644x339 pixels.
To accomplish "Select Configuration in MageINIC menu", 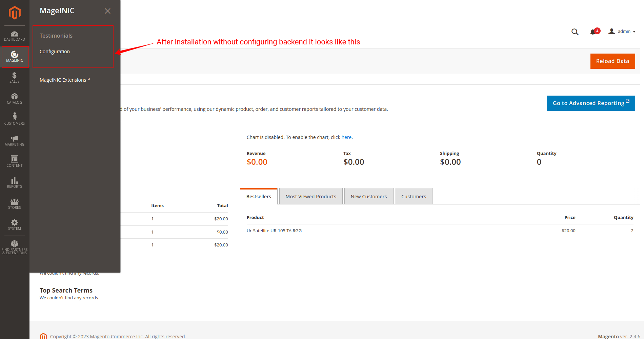I will point(55,52).
